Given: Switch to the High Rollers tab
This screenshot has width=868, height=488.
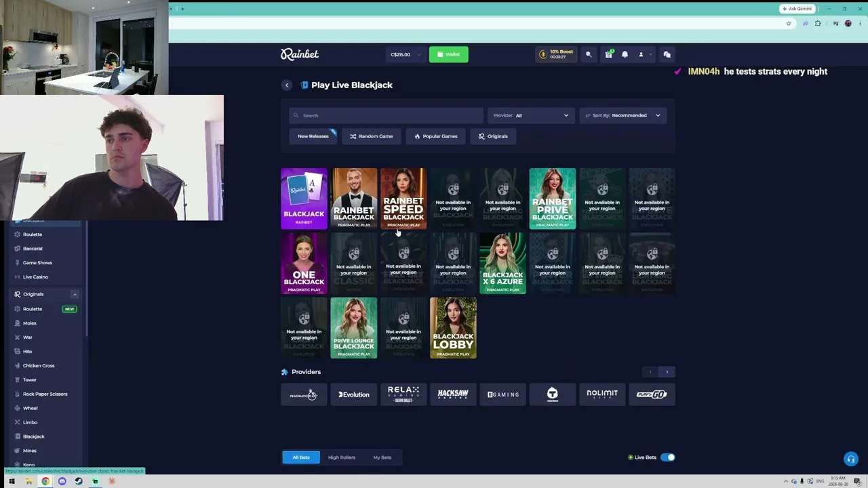Looking at the screenshot, I should (x=342, y=457).
